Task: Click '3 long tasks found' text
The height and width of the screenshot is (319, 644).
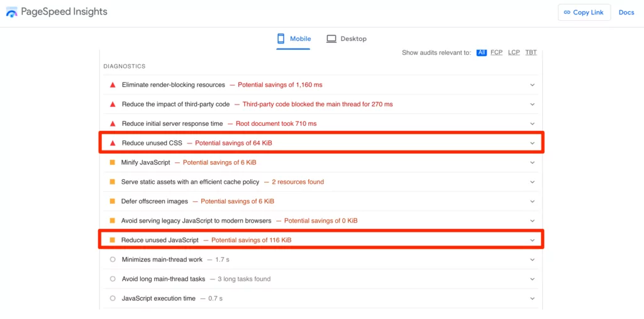Action: [244, 279]
